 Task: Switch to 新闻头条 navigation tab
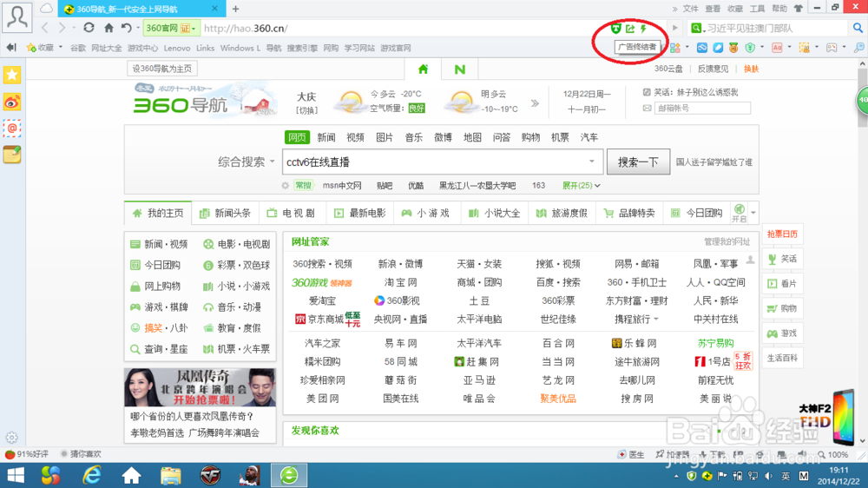225,214
